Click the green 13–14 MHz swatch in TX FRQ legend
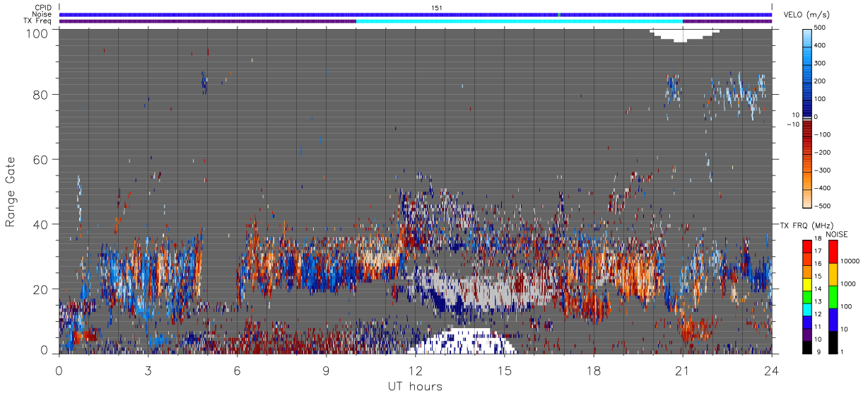Screen dimensions: 868x401 point(807,296)
